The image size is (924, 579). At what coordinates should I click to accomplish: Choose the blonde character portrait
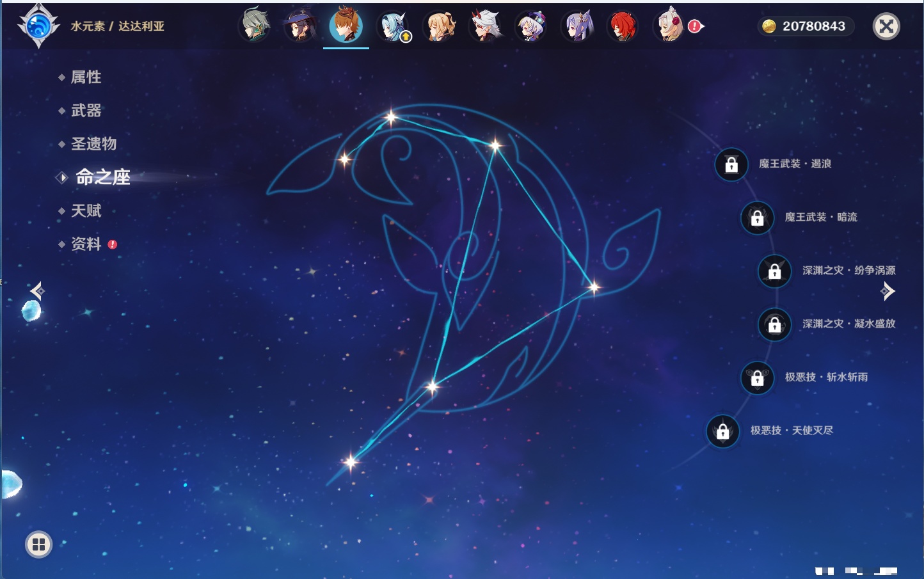pos(440,27)
